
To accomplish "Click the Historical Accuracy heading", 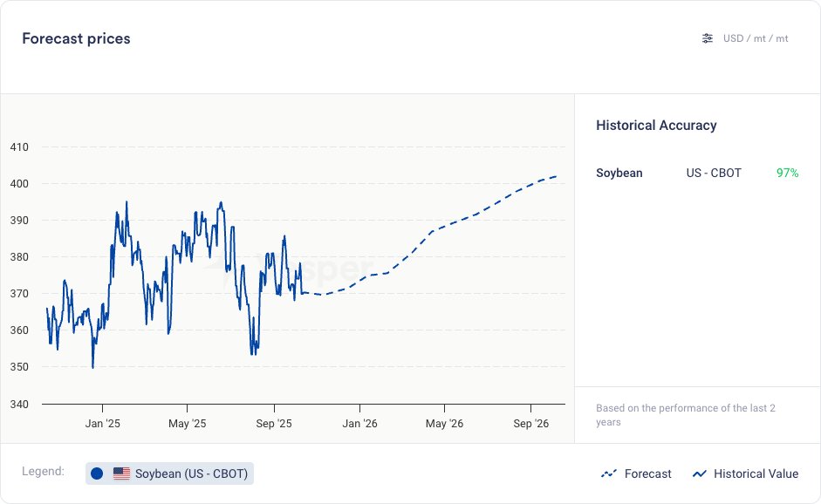I will click(656, 126).
